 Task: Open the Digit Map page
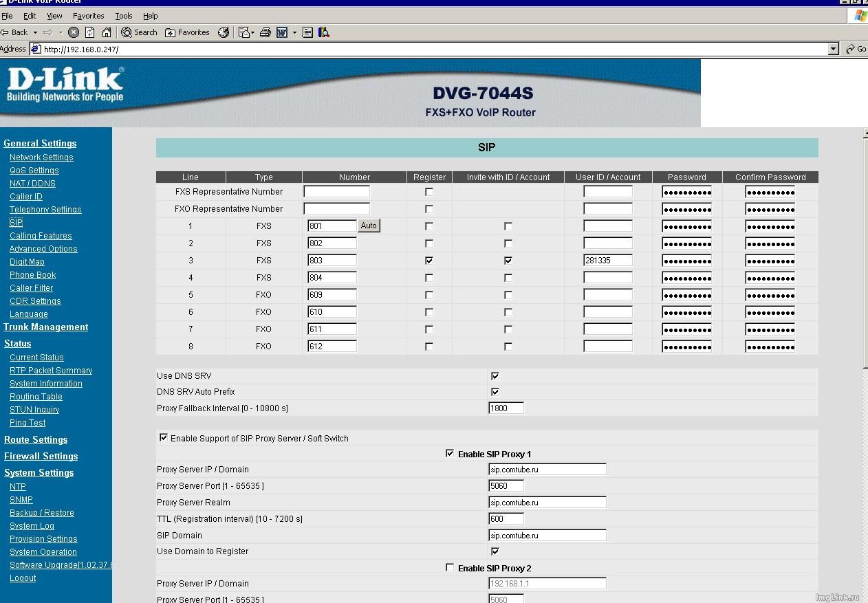click(27, 262)
